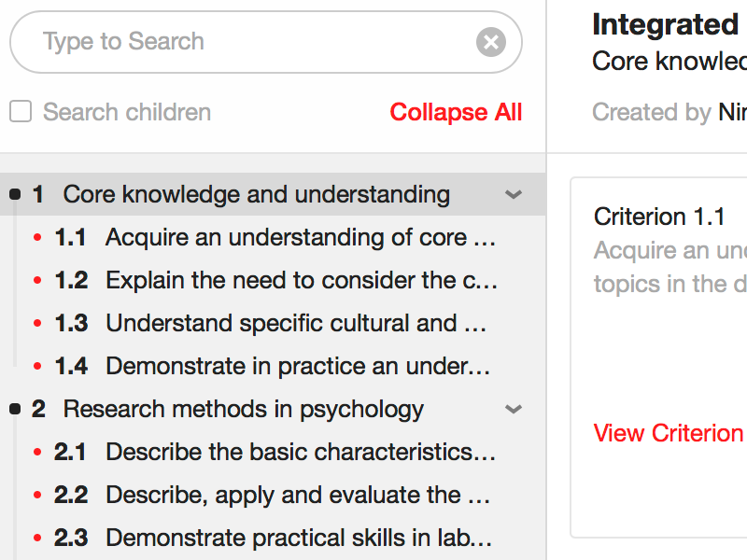Click the bullet beside section 2
This screenshot has width=747, height=560.
tap(15, 409)
